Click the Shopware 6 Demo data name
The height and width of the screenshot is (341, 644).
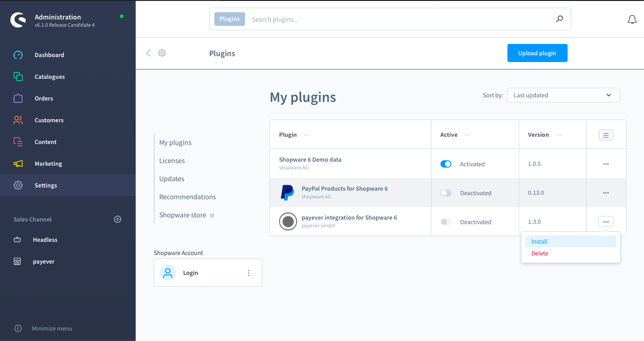click(310, 159)
